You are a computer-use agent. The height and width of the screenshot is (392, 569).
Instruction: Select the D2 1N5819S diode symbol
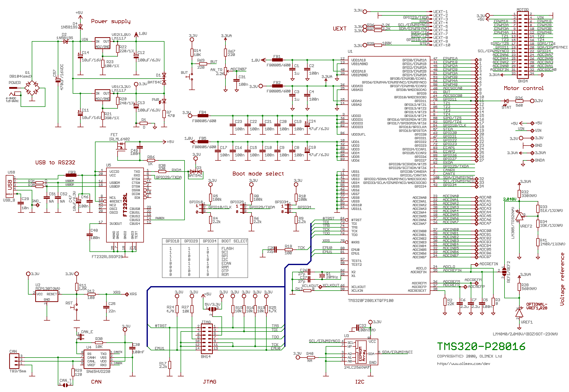tap(66, 42)
